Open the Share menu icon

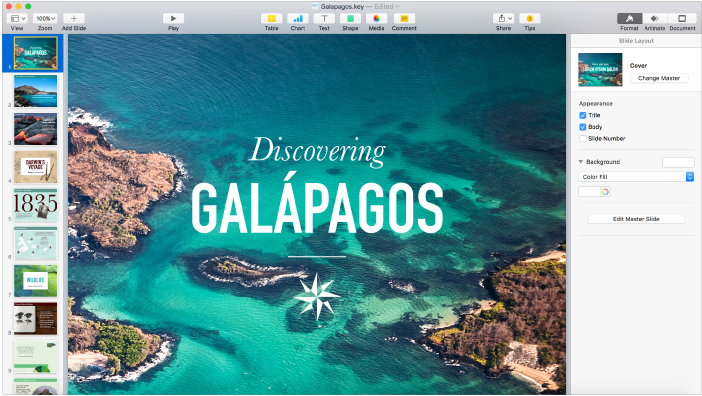pyautogui.click(x=503, y=18)
